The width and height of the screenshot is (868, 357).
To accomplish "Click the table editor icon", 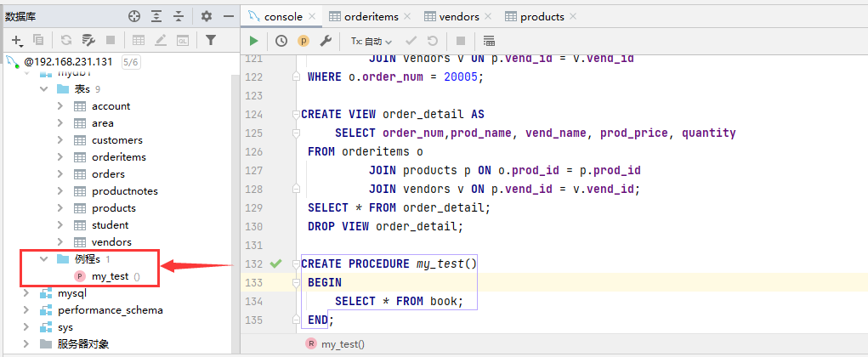I will click(139, 40).
